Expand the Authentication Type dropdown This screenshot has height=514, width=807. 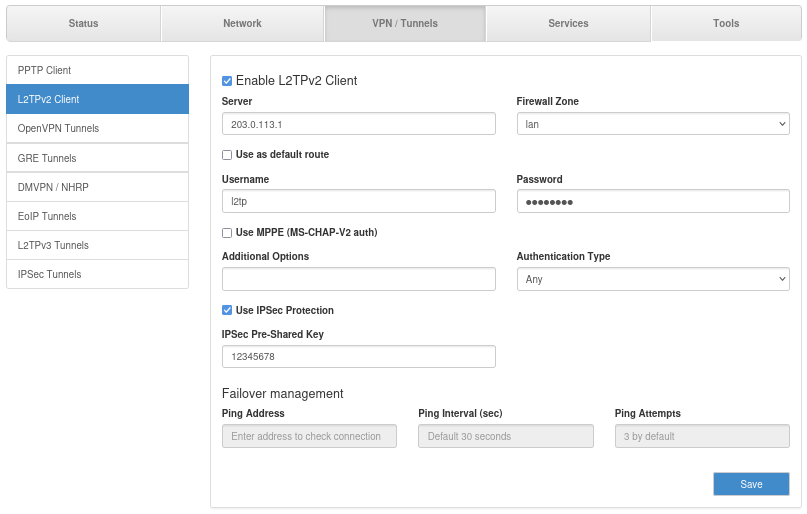652,279
